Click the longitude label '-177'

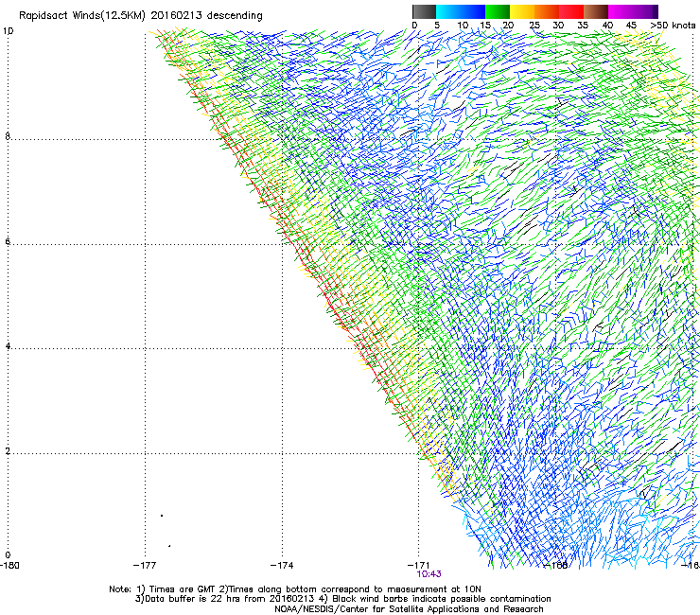click(145, 566)
